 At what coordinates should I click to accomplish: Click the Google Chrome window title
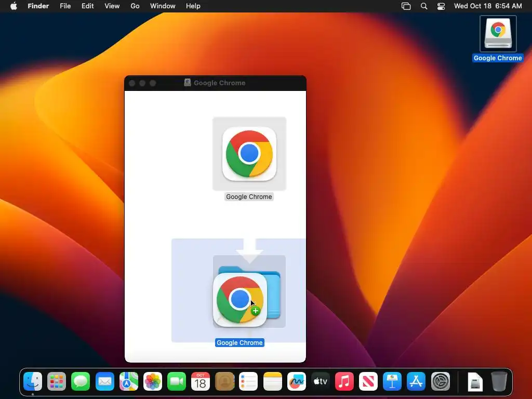220,83
